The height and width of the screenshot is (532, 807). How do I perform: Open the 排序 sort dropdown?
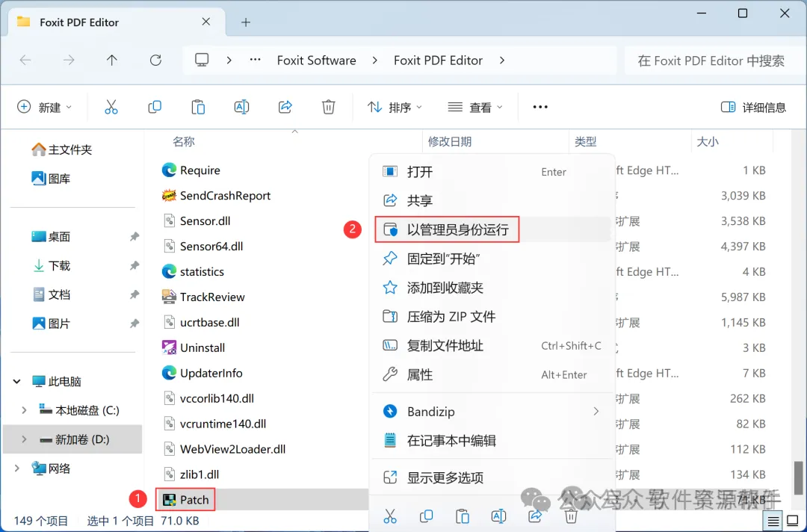(395, 107)
